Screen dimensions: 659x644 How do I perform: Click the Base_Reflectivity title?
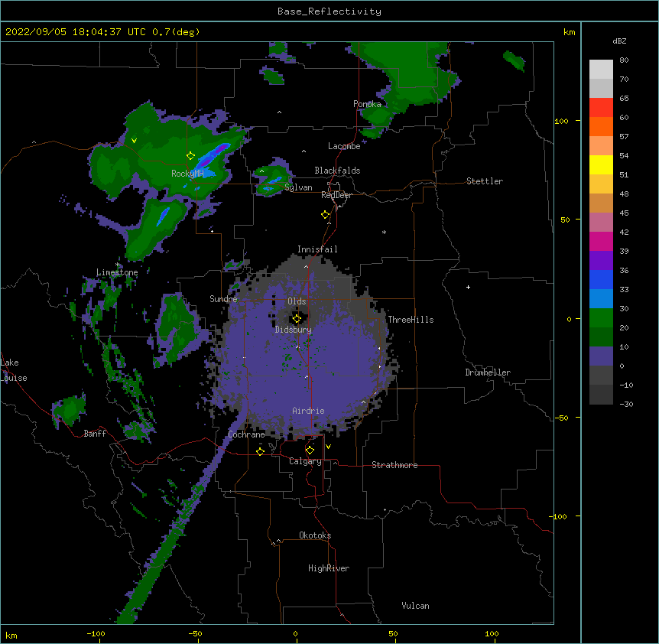[329, 11]
